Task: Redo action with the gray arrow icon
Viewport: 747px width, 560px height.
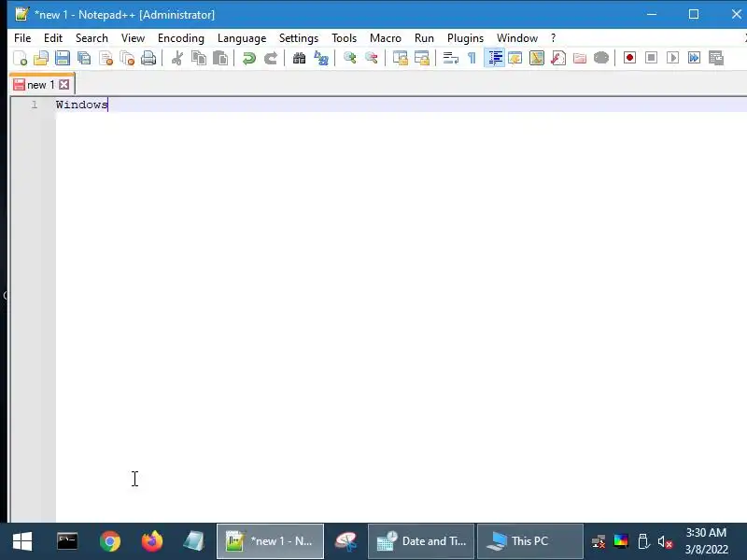Action: [x=271, y=58]
